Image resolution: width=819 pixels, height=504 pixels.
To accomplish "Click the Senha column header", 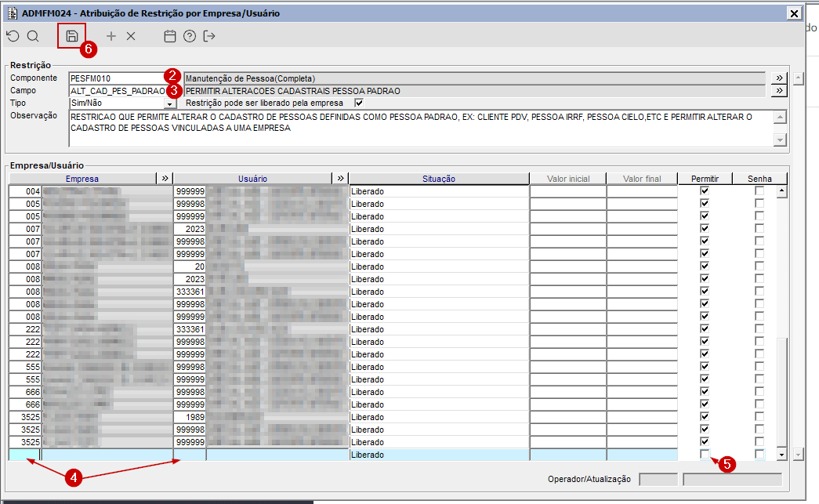I will [x=759, y=179].
